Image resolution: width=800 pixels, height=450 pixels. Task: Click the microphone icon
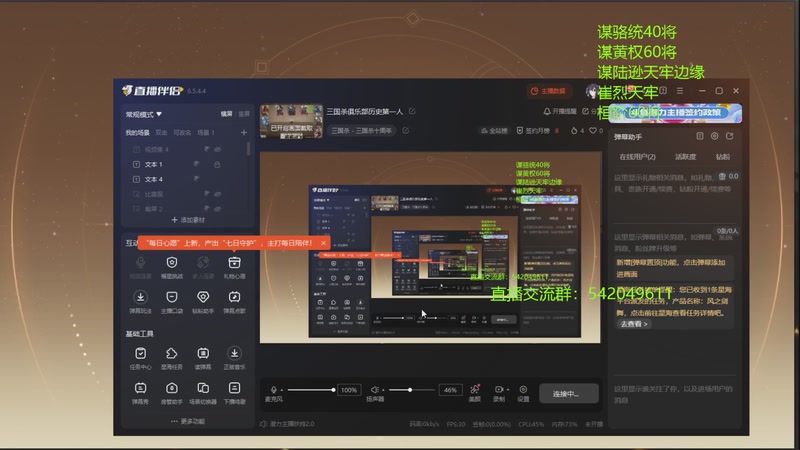(x=273, y=390)
